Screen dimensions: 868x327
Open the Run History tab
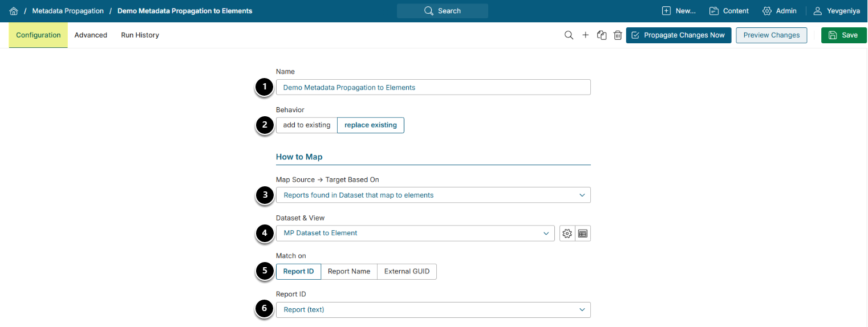pos(140,35)
